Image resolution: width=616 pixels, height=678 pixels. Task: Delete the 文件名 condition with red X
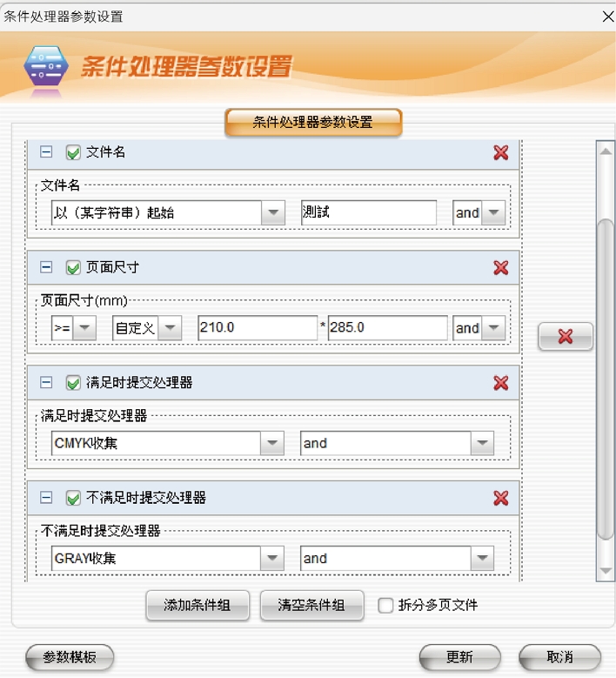[500, 152]
